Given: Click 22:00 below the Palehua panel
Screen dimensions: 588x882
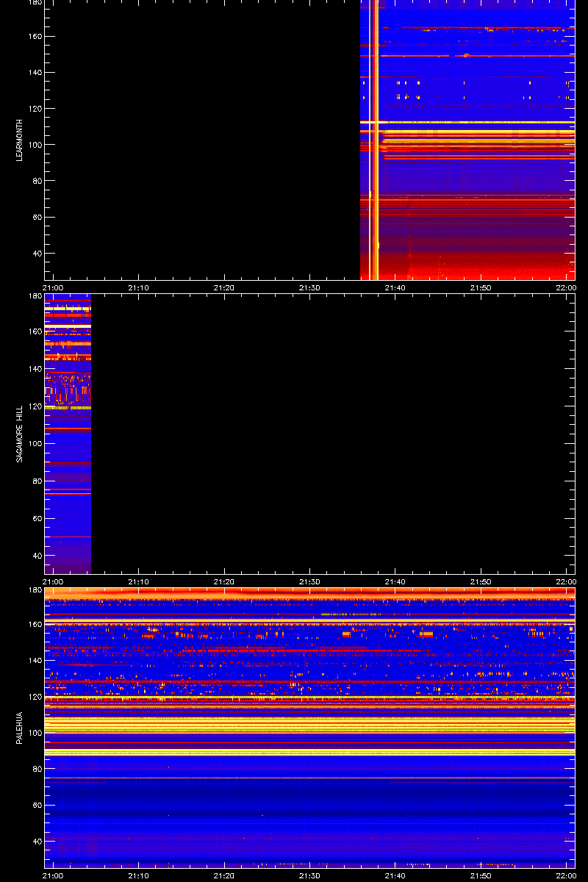Looking at the screenshot, I should 566,875.
